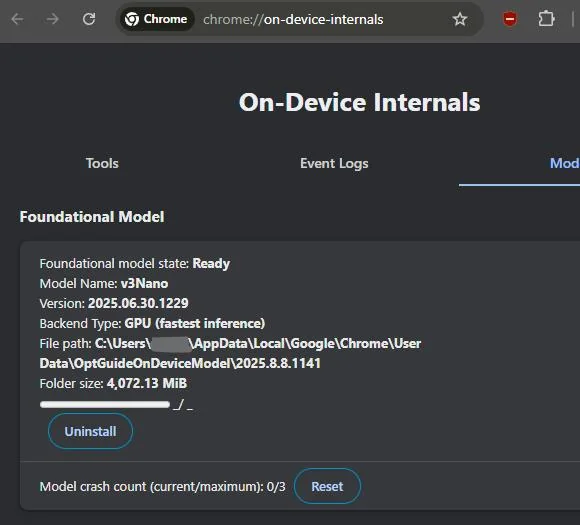Switch to the Tools tab
This screenshot has width=580, height=525.
point(102,163)
